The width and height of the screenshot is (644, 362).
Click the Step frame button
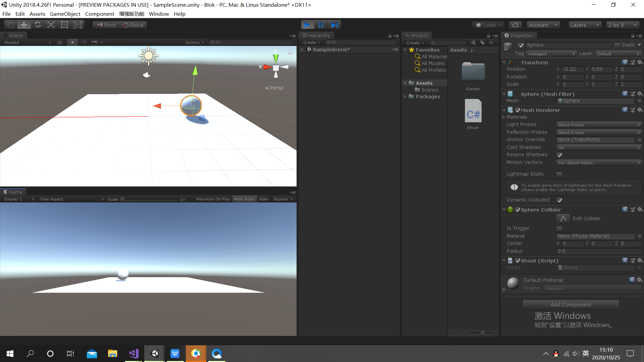tap(334, 25)
